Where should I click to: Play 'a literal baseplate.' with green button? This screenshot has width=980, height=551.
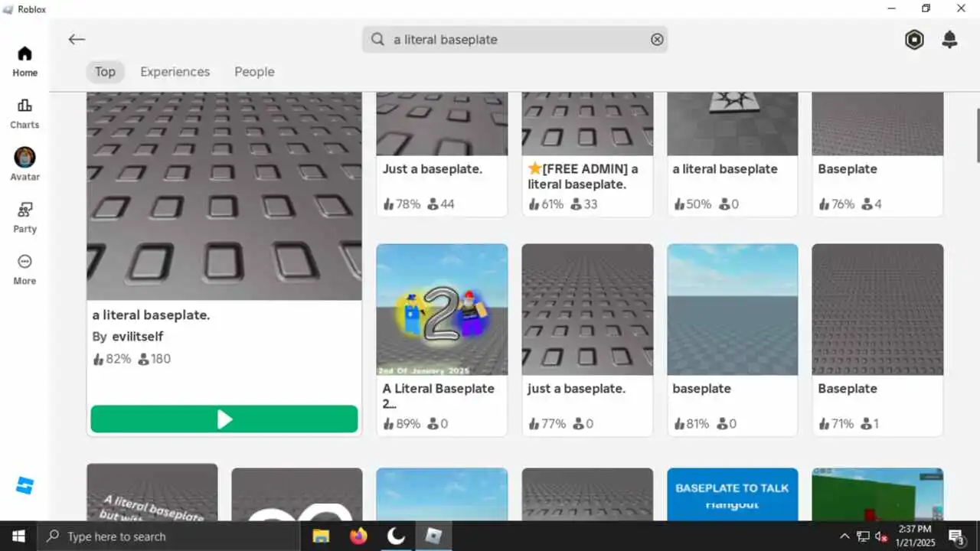224,419
